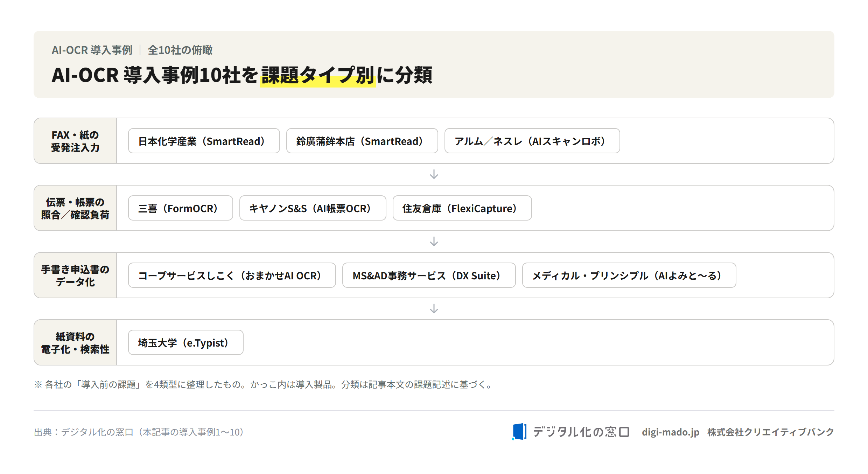Click the main title AI-OCR 導入事例10社を課題タイプ別に分類
This screenshot has width=868, height=474.
(242, 75)
